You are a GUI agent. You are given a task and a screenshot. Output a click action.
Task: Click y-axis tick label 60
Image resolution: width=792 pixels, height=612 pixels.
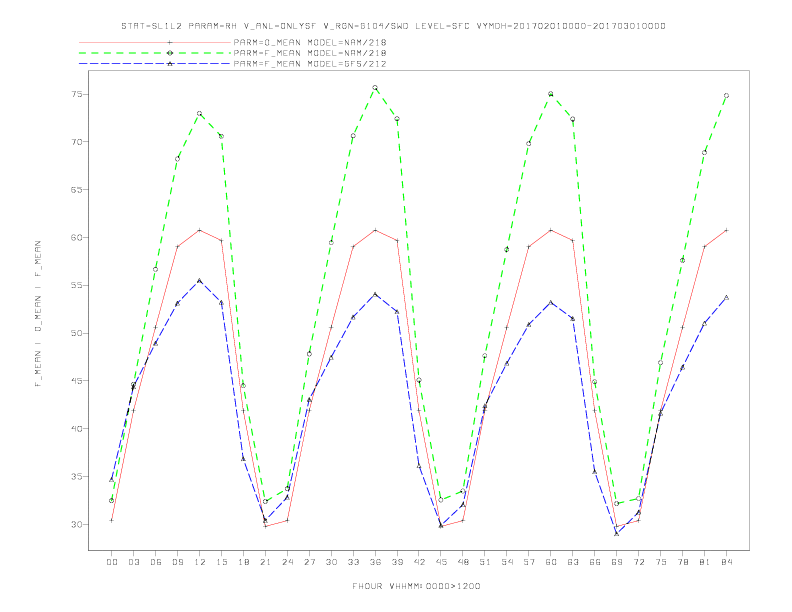77,237
